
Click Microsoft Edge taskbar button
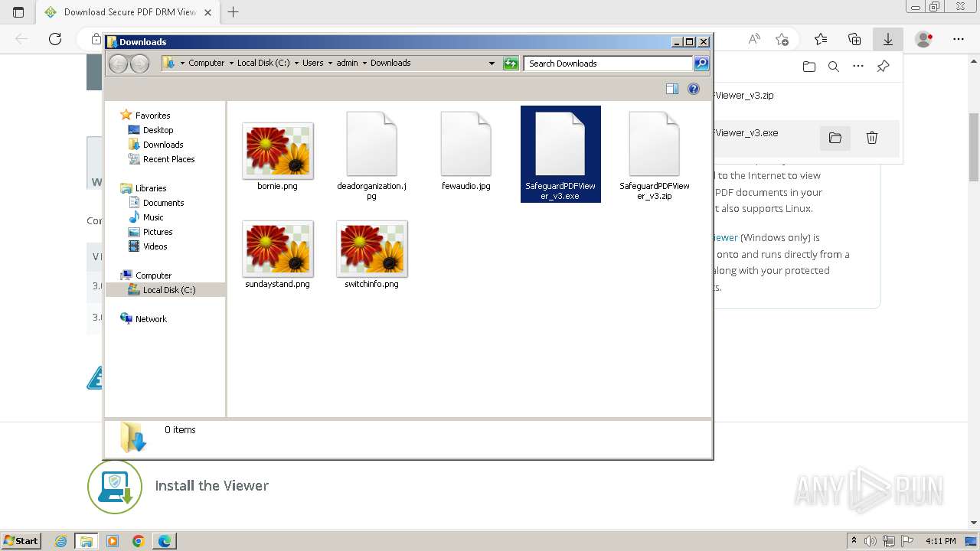click(x=165, y=541)
